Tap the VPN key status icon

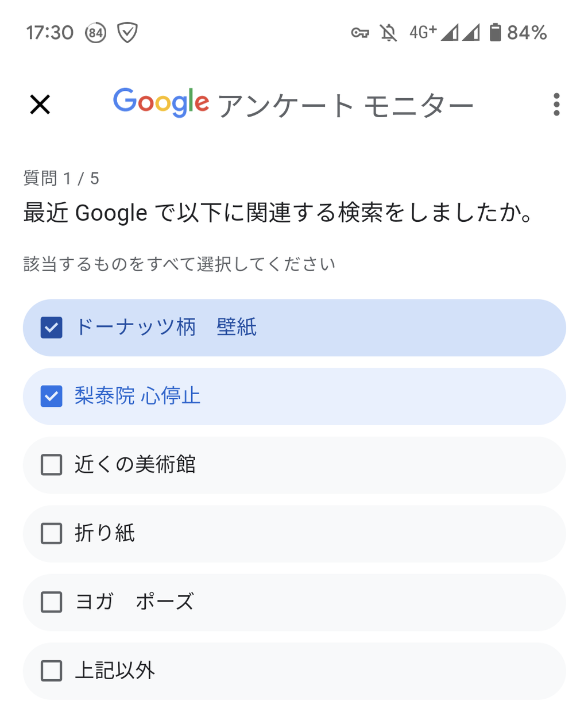coord(360,33)
